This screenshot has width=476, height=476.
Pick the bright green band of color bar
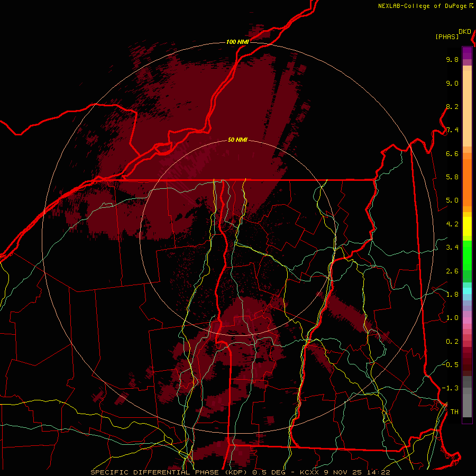[x=467, y=255]
